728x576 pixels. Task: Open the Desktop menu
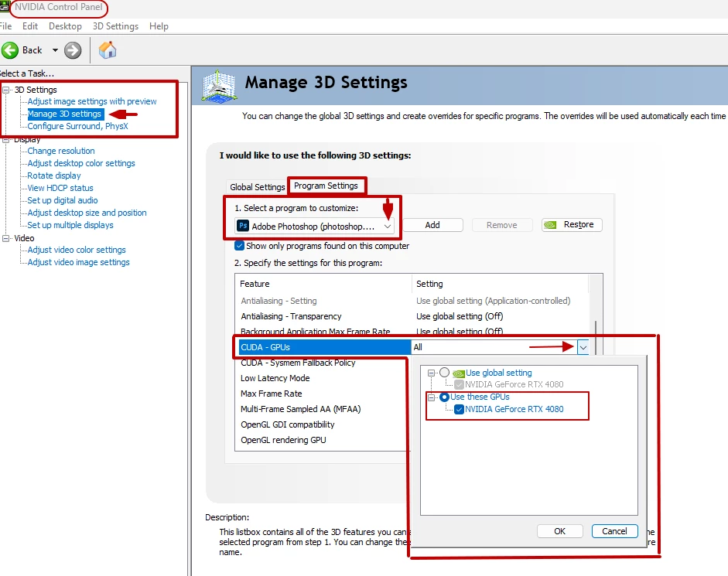65,26
